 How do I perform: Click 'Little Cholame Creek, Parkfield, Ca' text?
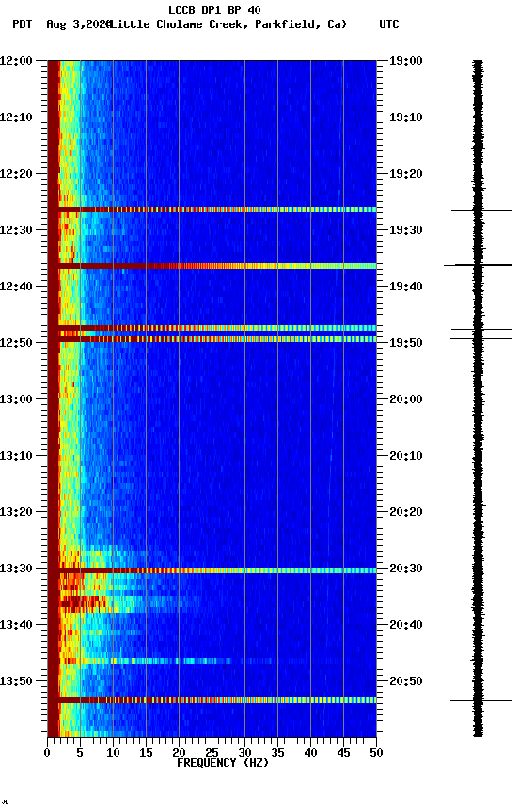[x=228, y=24]
